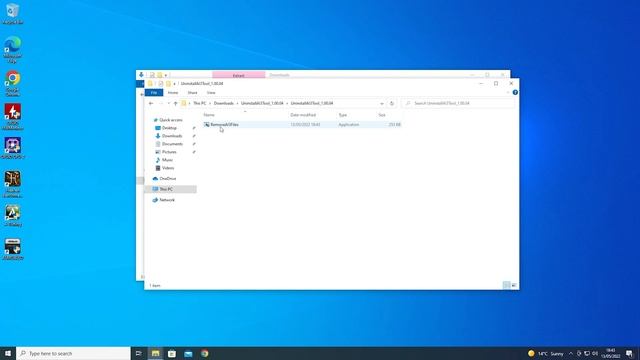Open the taskbar clock and date
Viewport: 640px width, 360px height.
pyautogui.click(x=611, y=353)
